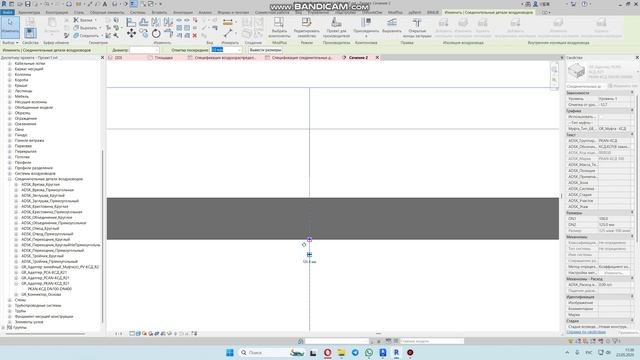Click the Rotate tool circular arrow icon
The image size is (640, 360).
pos(156,33)
